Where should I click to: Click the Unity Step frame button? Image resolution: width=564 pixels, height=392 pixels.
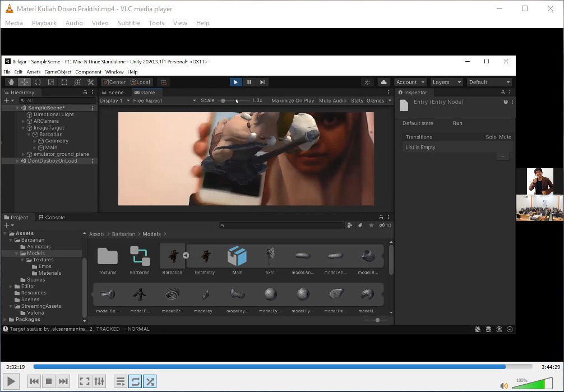click(262, 82)
